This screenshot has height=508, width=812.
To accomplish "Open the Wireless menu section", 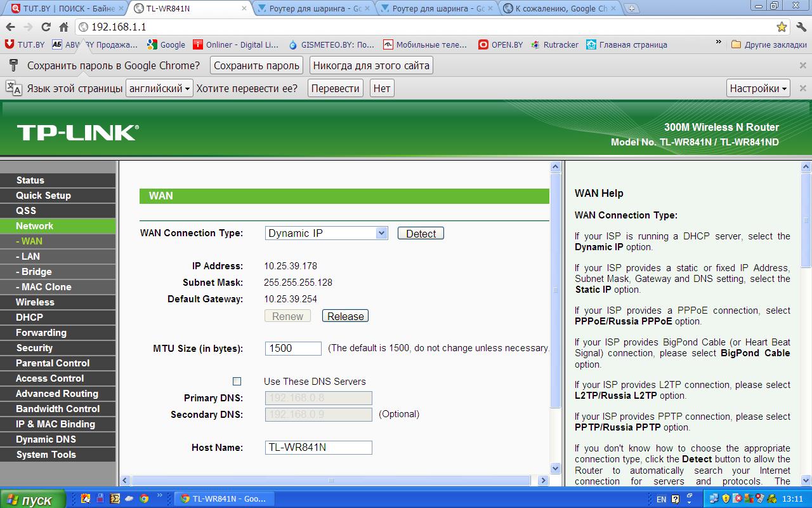I will 35,302.
